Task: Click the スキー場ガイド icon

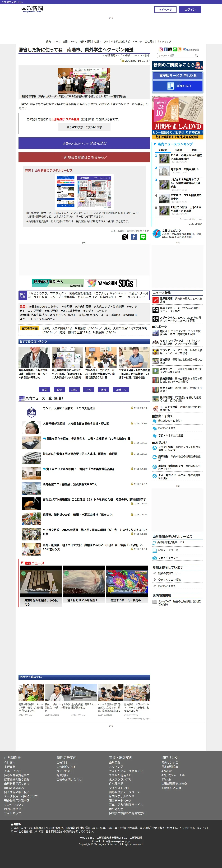Action: (x=155, y=476)
